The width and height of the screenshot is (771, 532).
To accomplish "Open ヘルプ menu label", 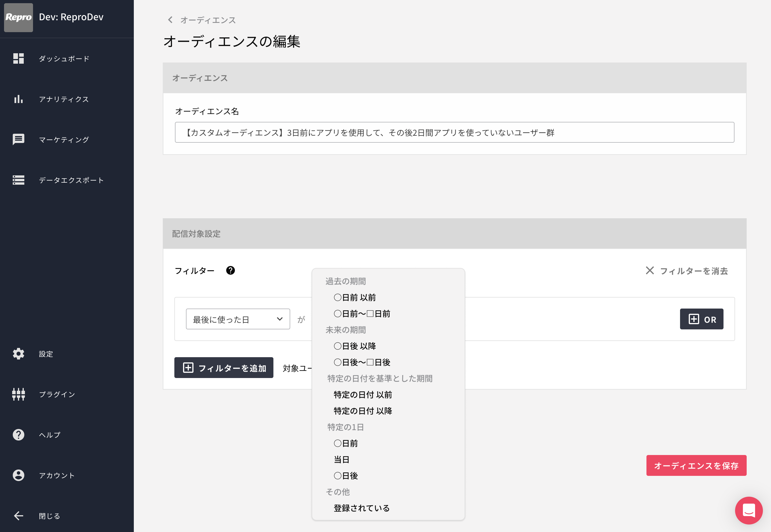I will point(50,435).
